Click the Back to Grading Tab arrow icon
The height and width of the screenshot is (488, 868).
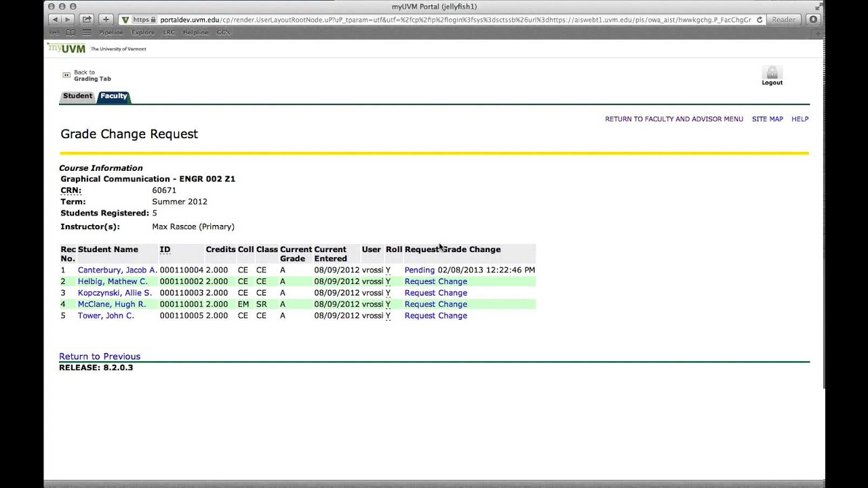pyautogui.click(x=66, y=75)
